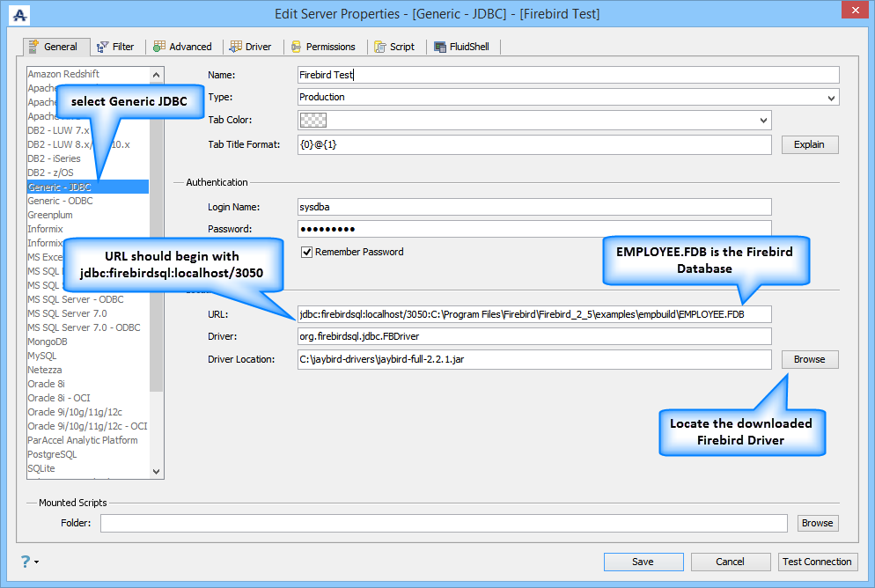
Task: Select Amazon Redshift in server list
Action: tap(88, 74)
